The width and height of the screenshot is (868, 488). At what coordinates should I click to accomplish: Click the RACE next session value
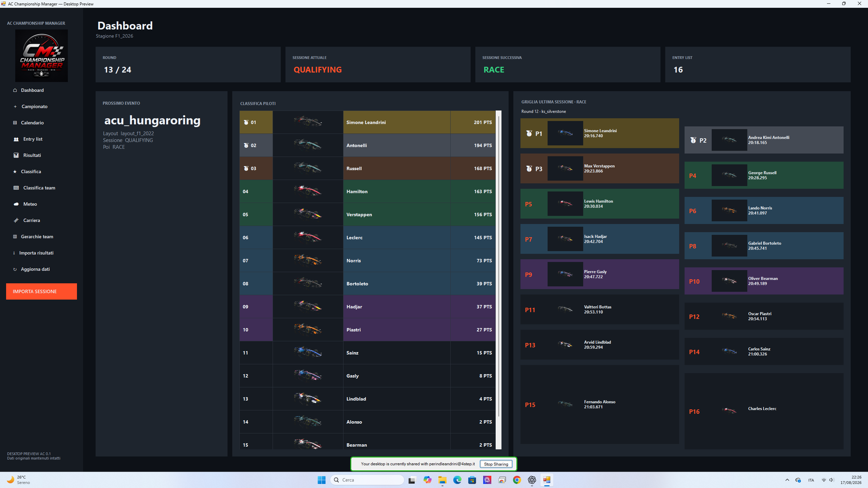[494, 70]
